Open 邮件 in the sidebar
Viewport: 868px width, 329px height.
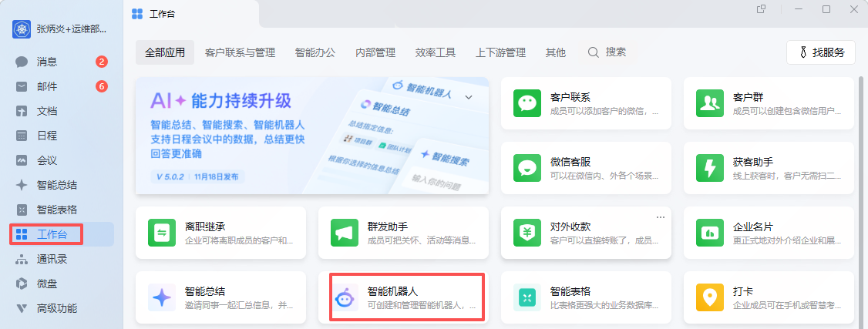click(62, 87)
